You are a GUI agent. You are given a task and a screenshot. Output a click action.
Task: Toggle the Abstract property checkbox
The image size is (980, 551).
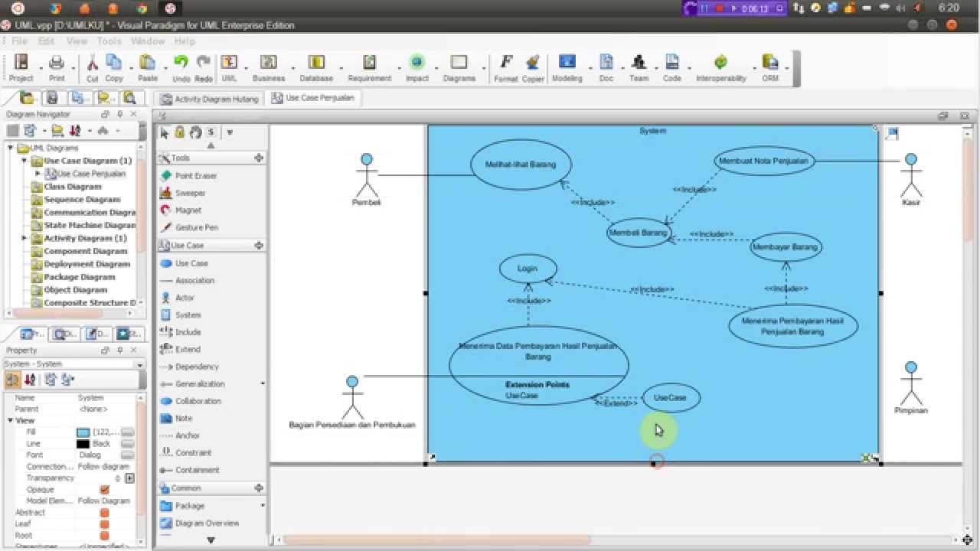[105, 512]
